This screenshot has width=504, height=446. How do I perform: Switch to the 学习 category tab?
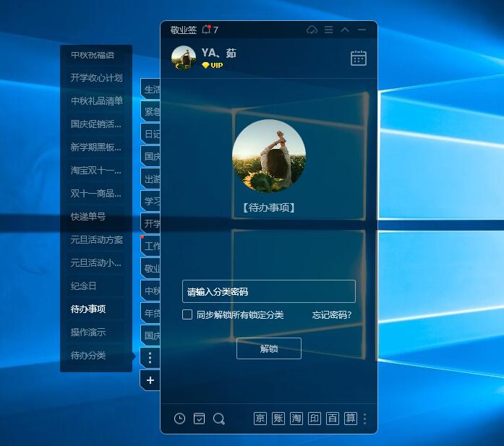pos(150,201)
